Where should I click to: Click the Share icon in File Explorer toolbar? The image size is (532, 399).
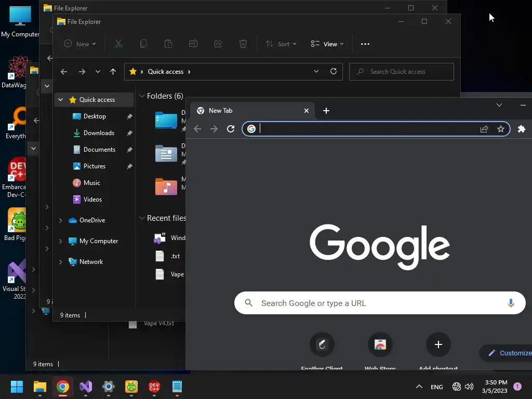tap(218, 44)
